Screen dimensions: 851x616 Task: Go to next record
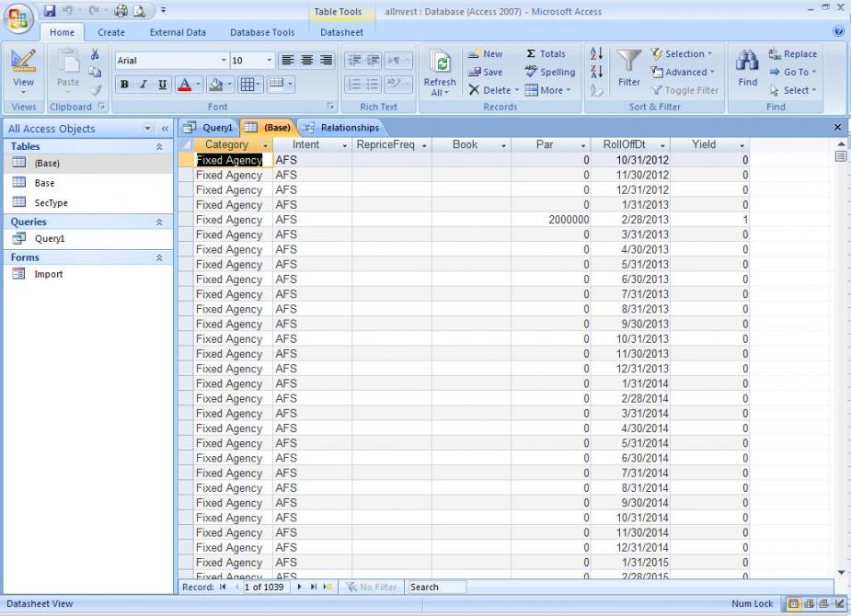[299, 587]
